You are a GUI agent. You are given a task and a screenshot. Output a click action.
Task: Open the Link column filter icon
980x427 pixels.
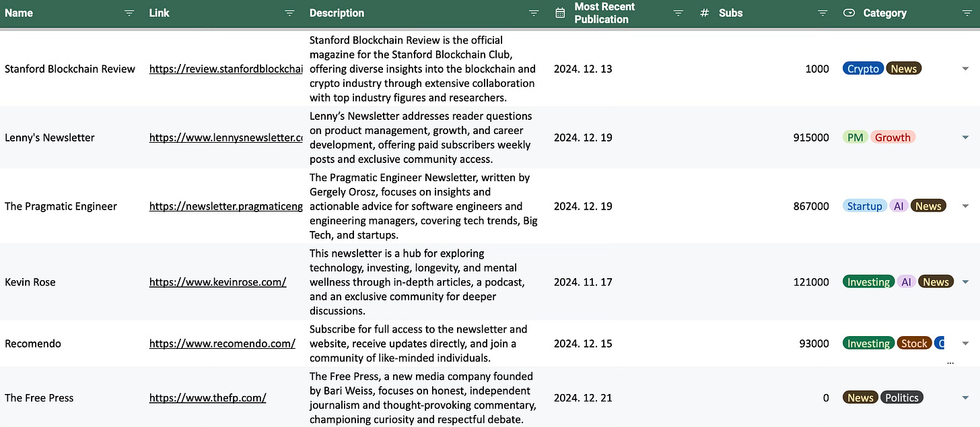(x=289, y=13)
